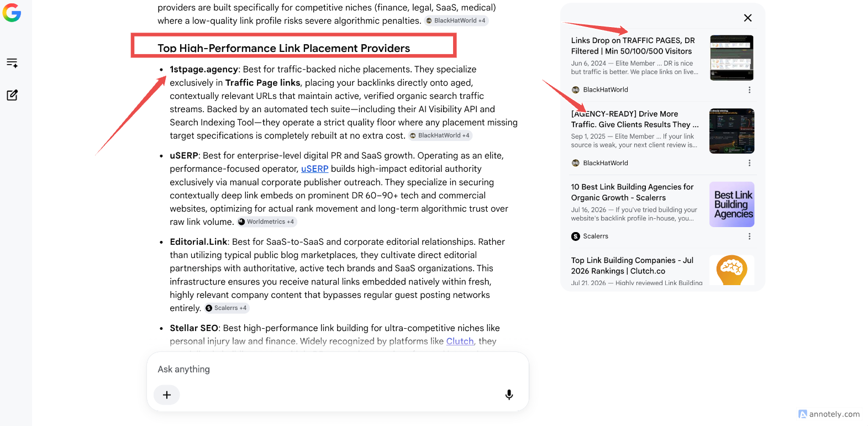Viewport: 868px width, 426px height.
Task: Click Top High-Performance Link Placement Providers heading
Action: (284, 48)
